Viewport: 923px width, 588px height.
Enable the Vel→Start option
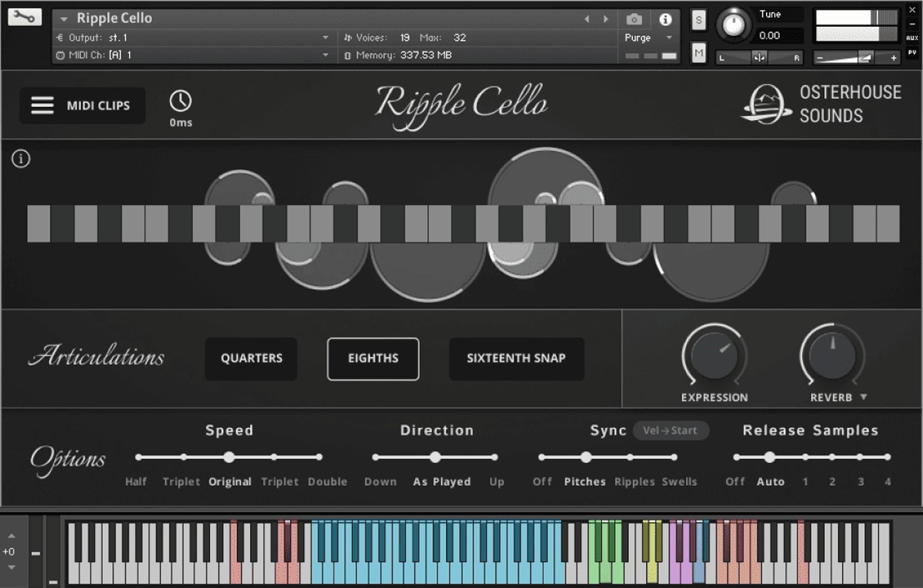670,430
